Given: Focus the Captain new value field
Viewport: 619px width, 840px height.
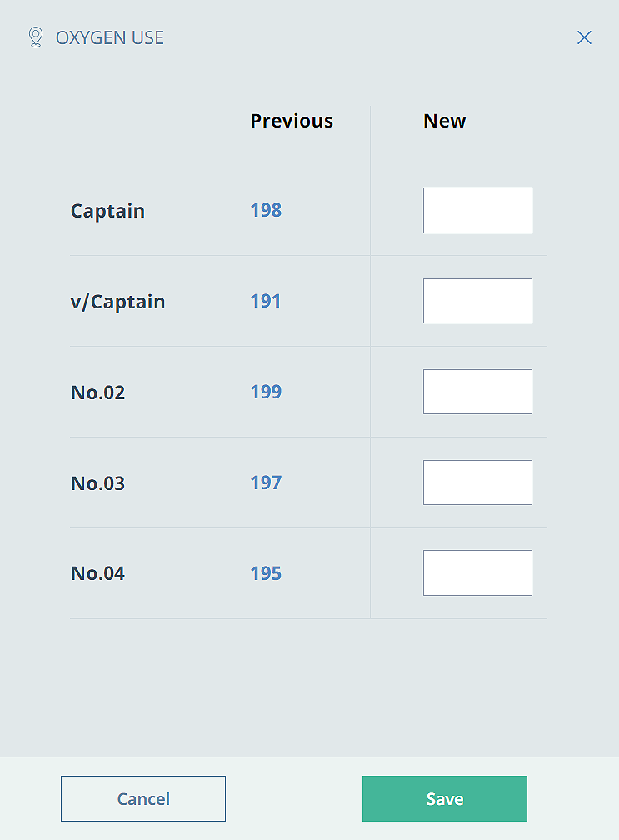Looking at the screenshot, I should (x=477, y=211).
